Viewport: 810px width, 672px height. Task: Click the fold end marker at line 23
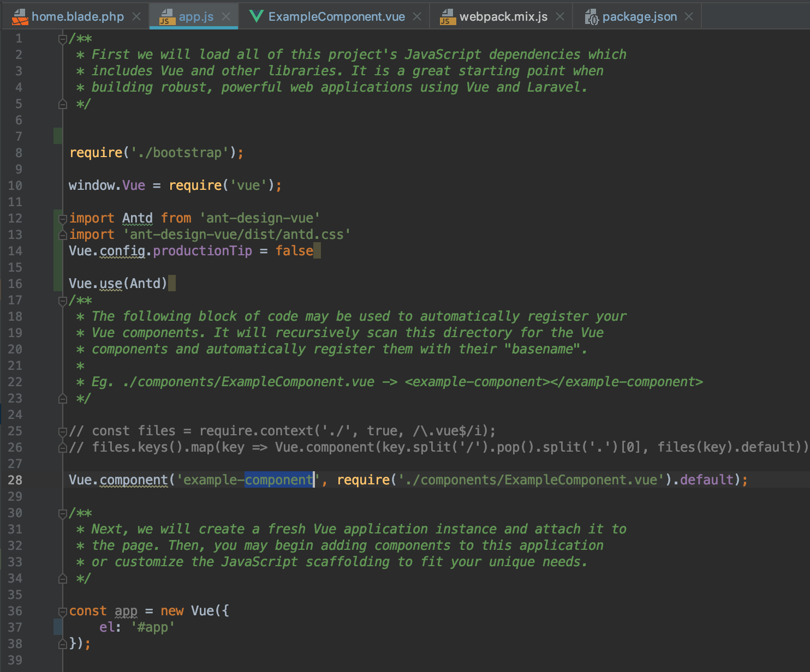pos(62,399)
